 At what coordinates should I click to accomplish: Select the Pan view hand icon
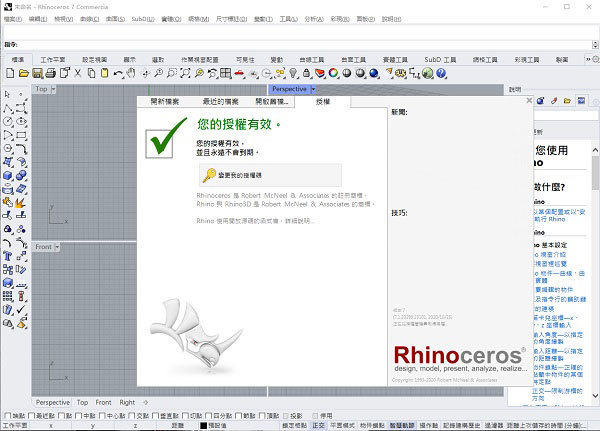point(131,73)
